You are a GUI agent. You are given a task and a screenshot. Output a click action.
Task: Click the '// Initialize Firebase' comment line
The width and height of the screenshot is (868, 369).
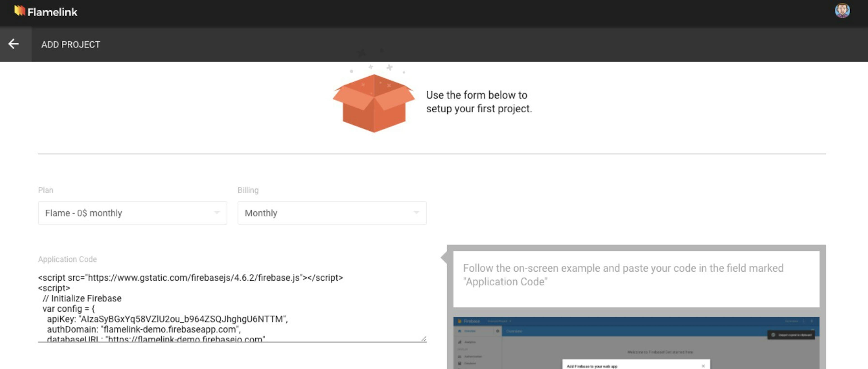tap(82, 298)
